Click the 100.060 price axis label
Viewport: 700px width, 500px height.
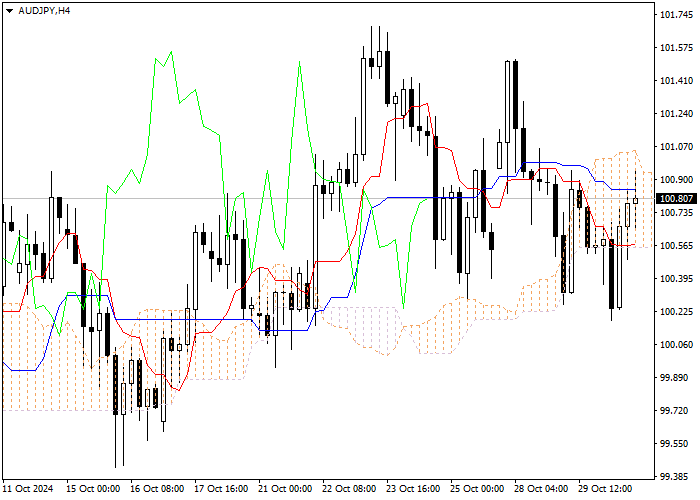pyautogui.click(x=676, y=345)
